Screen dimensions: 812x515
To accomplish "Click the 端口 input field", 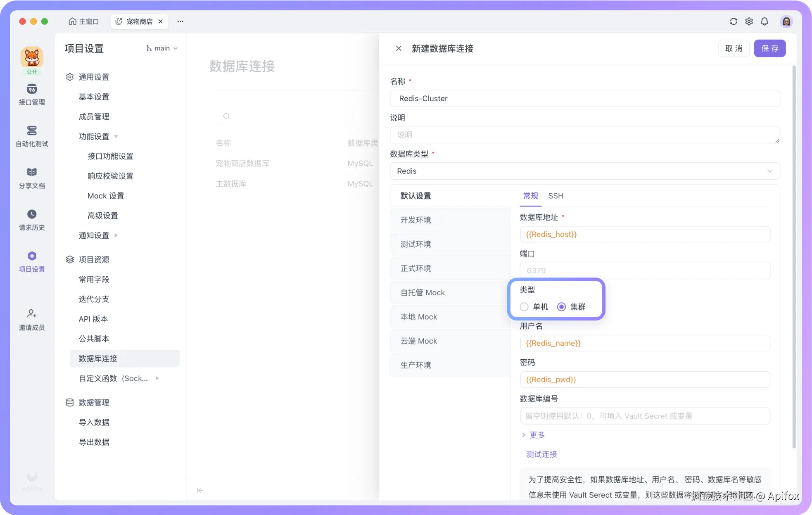I will [x=645, y=270].
